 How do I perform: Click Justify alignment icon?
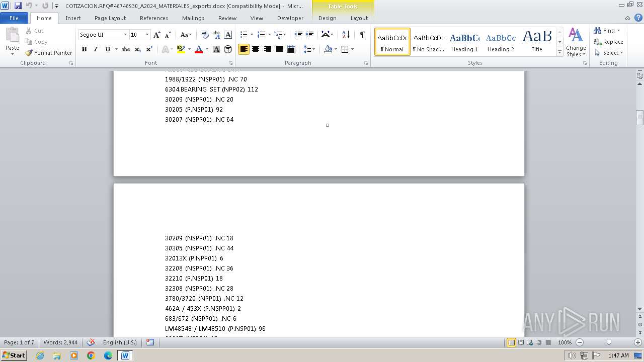tap(279, 49)
